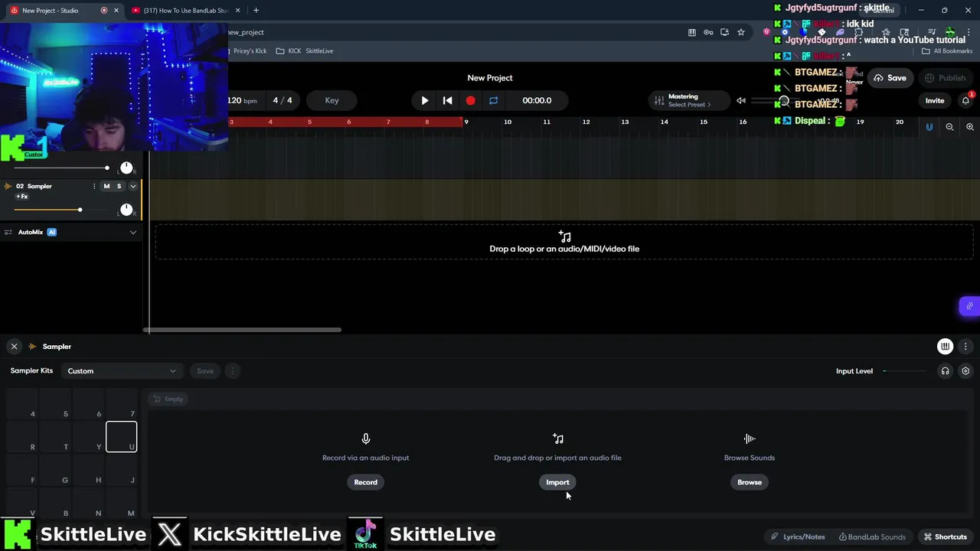The height and width of the screenshot is (551, 980).
Task: Click the Input Level slider
Action: 904,371
